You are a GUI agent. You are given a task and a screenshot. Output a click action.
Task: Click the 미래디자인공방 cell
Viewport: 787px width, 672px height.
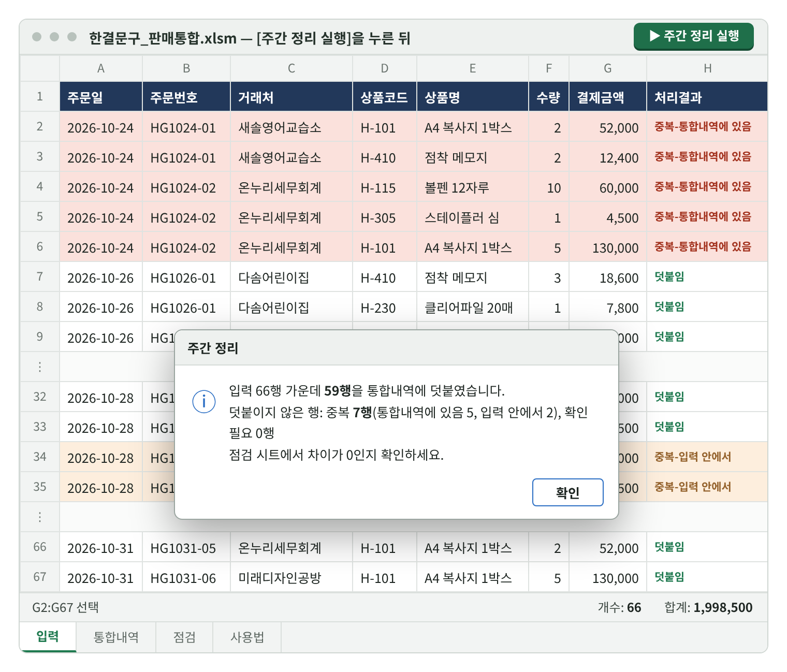pyautogui.click(x=292, y=577)
